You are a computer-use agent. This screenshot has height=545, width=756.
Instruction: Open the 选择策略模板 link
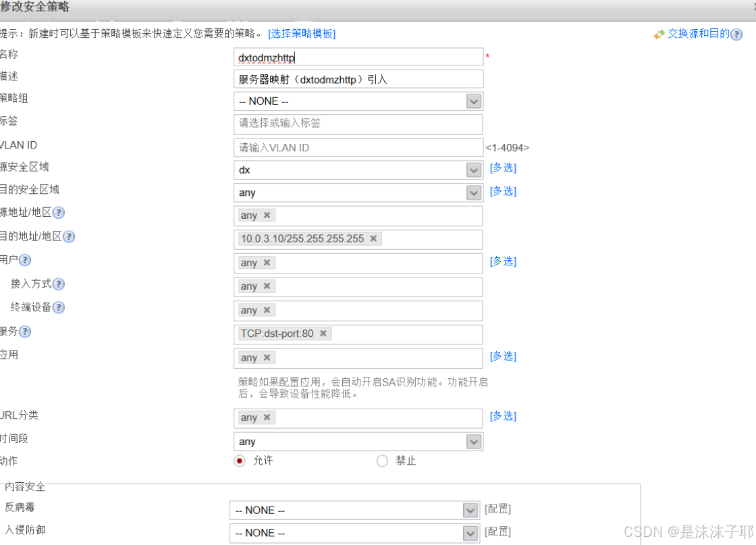(x=302, y=33)
